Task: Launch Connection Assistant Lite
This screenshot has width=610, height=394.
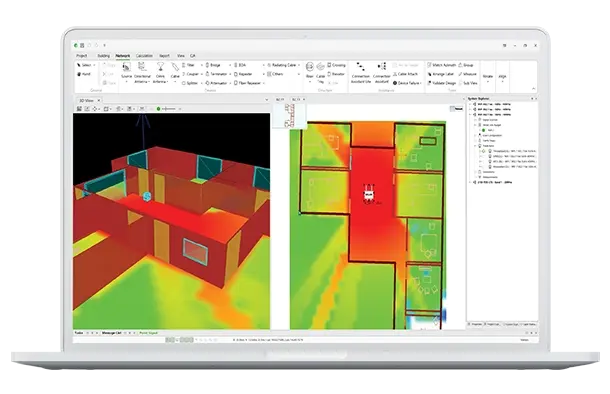Action: pos(361,73)
